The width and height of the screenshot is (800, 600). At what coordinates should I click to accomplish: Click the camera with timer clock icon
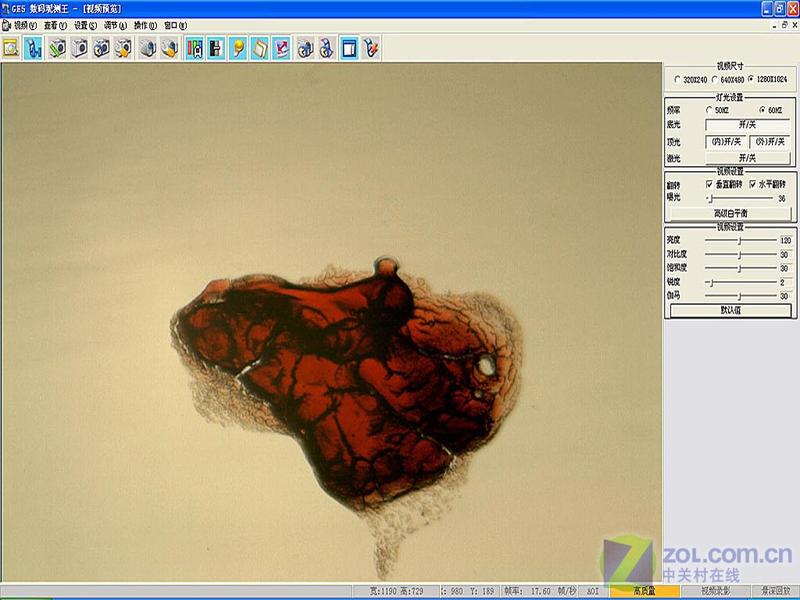[101, 48]
